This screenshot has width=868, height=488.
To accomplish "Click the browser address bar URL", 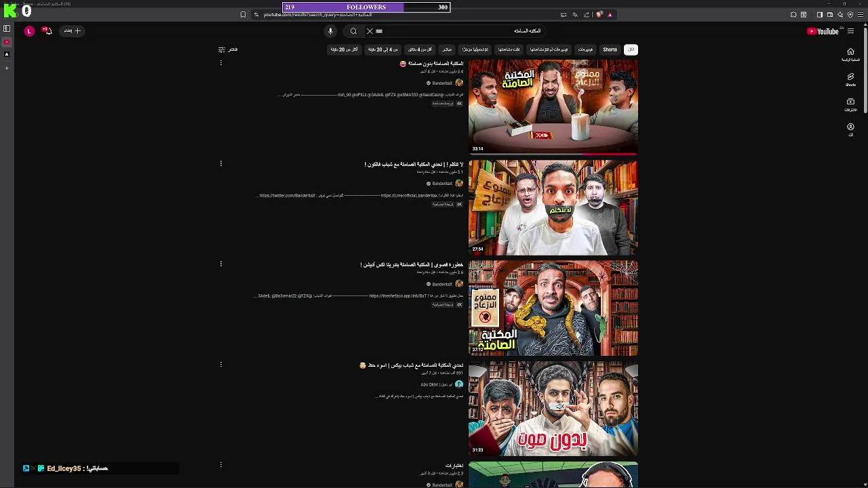I will [317, 15].
